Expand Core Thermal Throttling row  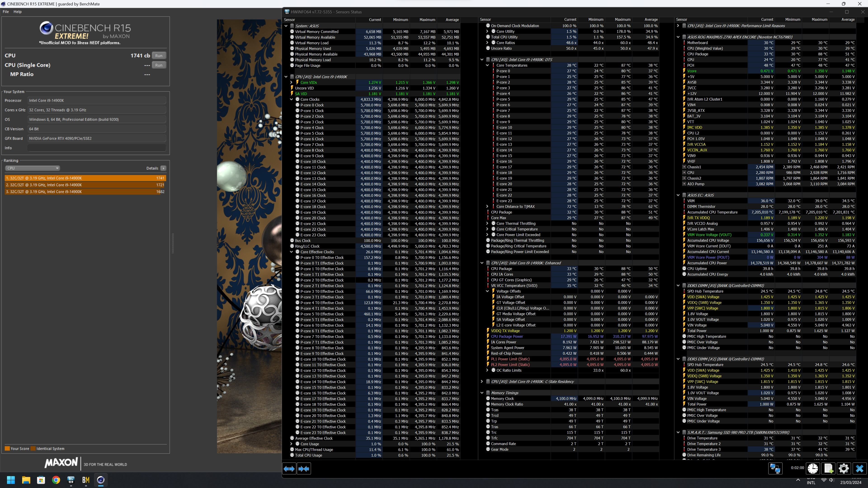(x=487, y=223)
